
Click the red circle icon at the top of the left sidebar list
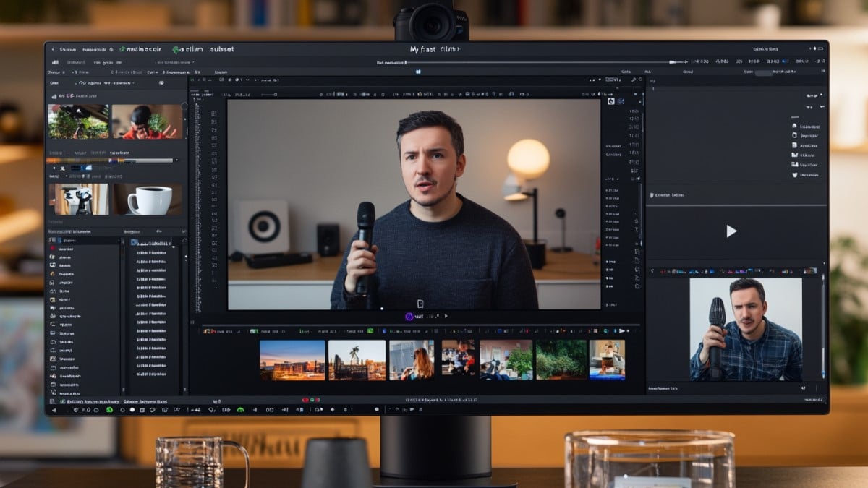53,248
